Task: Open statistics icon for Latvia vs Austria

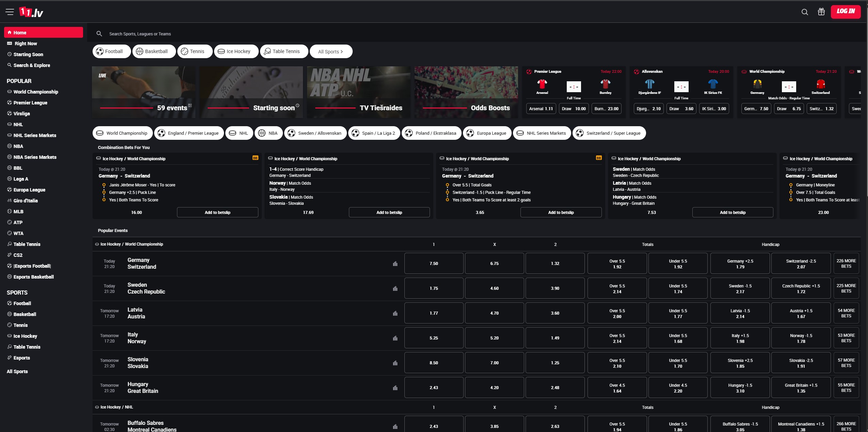Action: tap(395, 313)
